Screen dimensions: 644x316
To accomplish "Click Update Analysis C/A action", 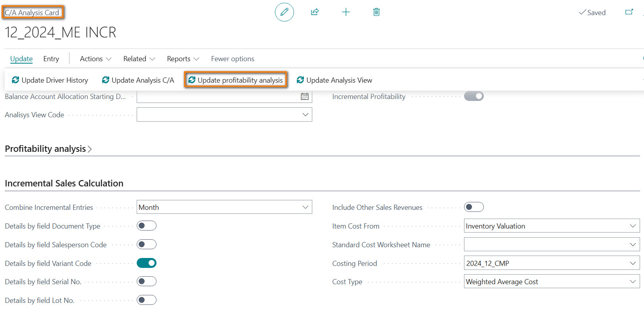I will click(x=138, y=80).
